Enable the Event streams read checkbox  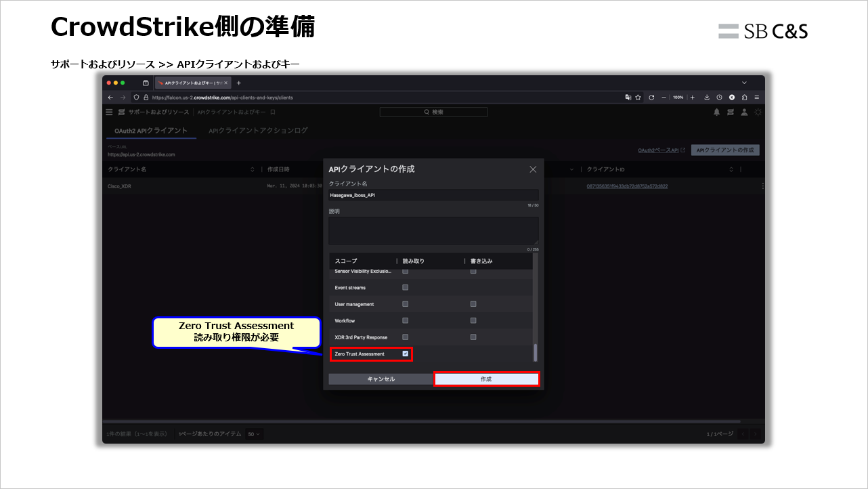405,286
